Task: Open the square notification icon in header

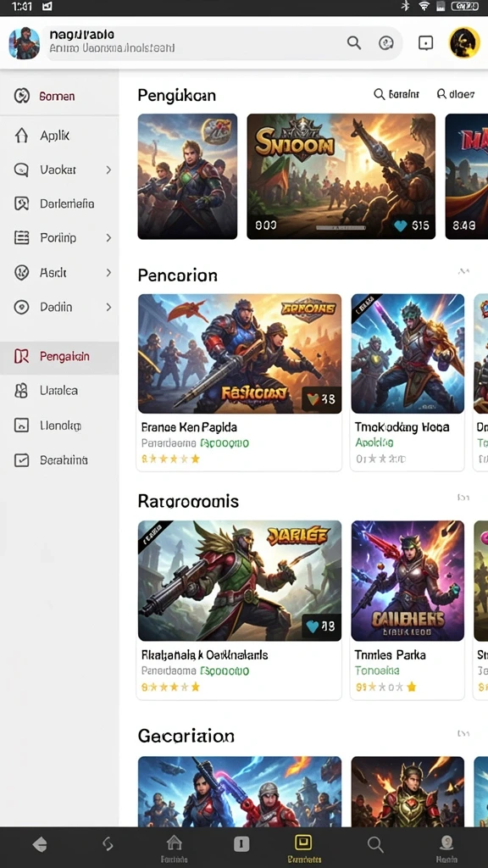Action: (425, 43)
